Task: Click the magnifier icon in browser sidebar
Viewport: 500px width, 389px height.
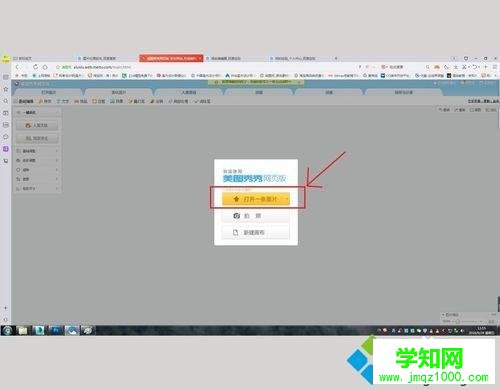Action: coord(6,101)
